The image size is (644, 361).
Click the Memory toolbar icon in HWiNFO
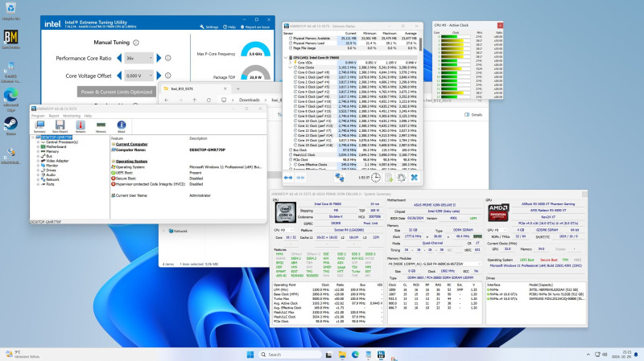coord(101,126)
